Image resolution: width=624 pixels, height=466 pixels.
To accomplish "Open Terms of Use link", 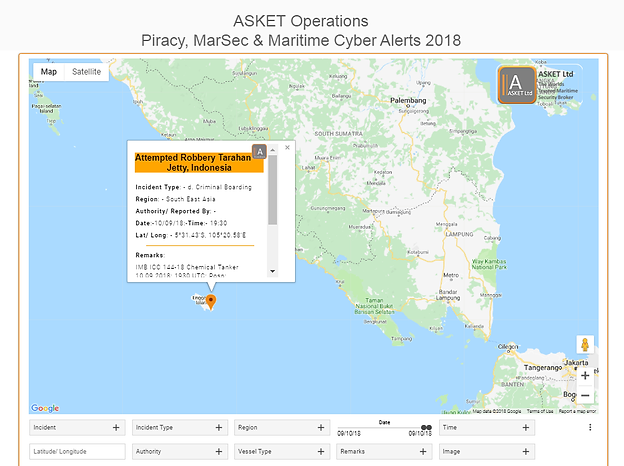I will (x=540, y=411).
